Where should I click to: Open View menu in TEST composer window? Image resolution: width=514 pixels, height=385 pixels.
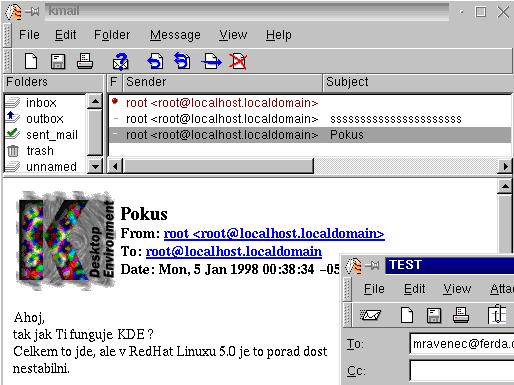click(457, 289)
